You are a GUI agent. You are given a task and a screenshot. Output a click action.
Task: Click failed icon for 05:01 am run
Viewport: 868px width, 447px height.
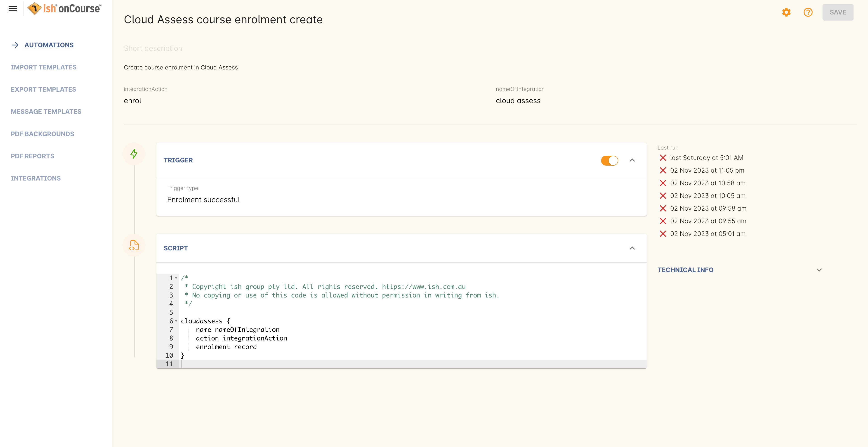tap(663, 234)
